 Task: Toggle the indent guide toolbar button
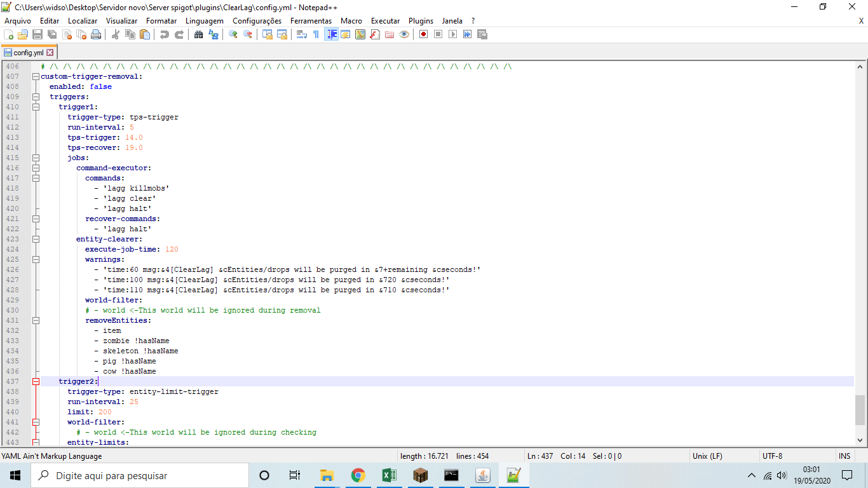[331, 34]
